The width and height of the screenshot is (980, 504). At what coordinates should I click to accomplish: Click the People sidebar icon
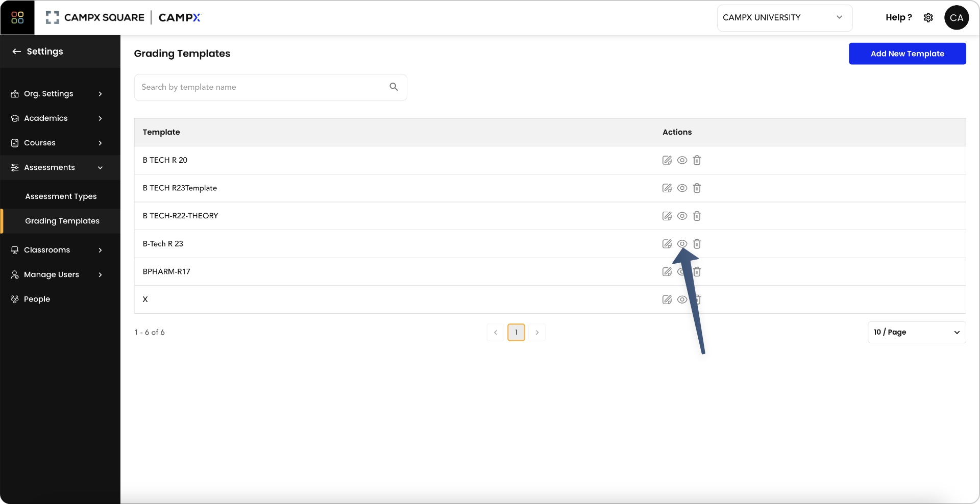pyautogui.click(x=15, y=299)
